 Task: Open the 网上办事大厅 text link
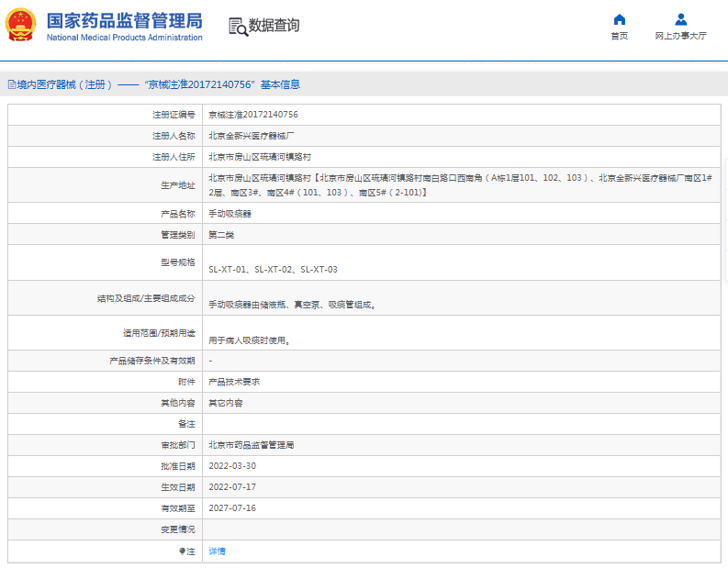click(680, 37)
